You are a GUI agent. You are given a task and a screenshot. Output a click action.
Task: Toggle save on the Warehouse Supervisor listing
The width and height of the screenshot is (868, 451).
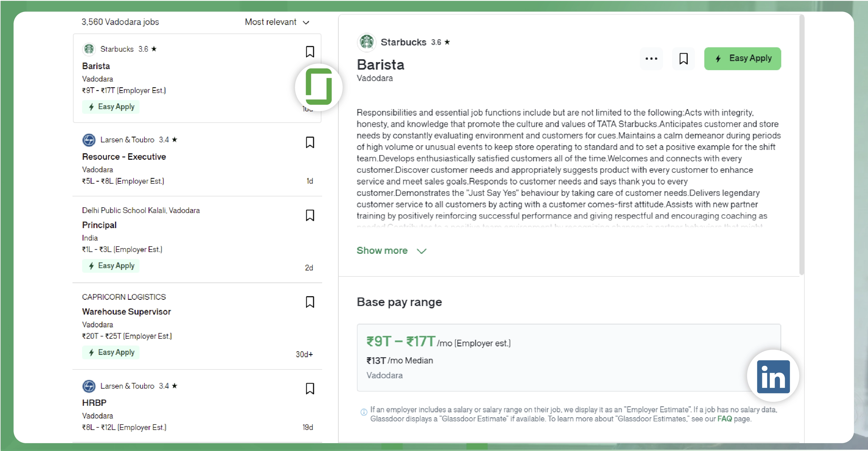(x=310, y=302)
